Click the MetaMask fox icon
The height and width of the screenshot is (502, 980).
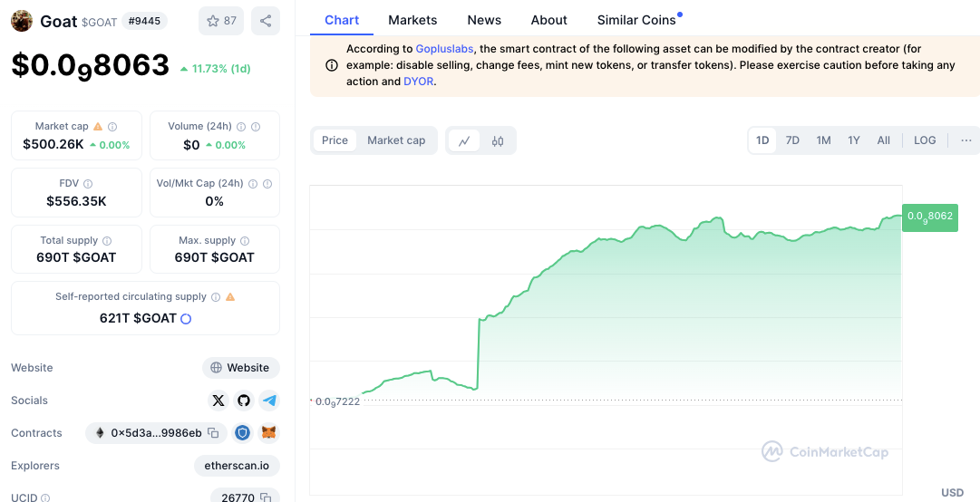(268, 433)
